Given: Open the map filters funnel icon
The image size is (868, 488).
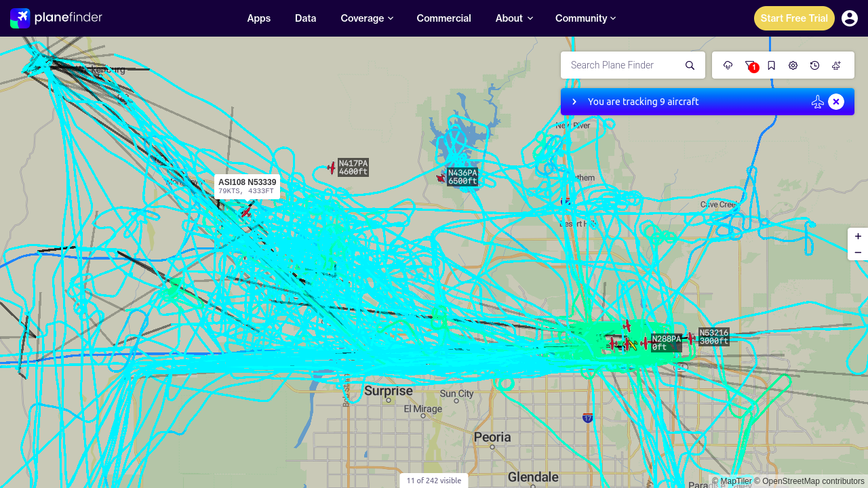Looking at the screenshot, I should [x=750, y=65].
